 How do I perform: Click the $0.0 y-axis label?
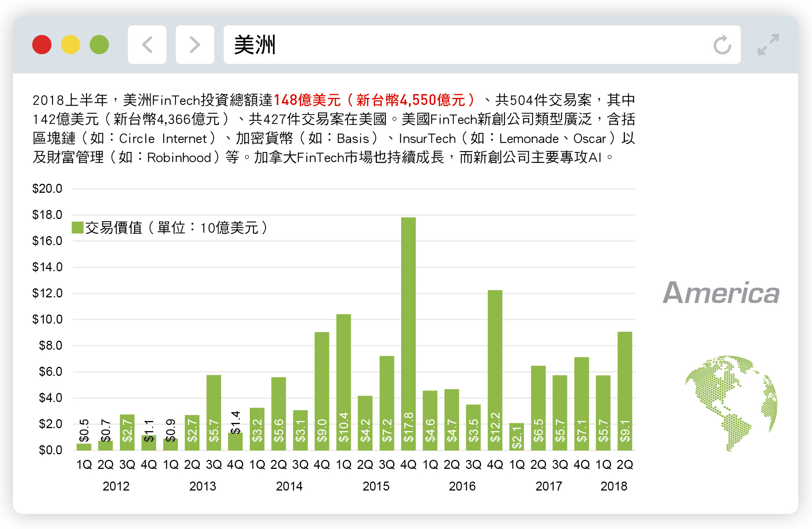[51, 450]
